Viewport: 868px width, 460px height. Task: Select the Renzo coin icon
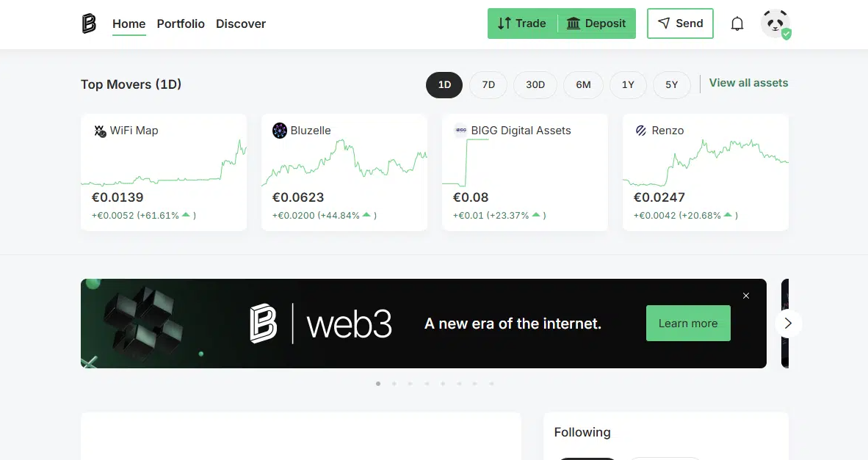641,131
